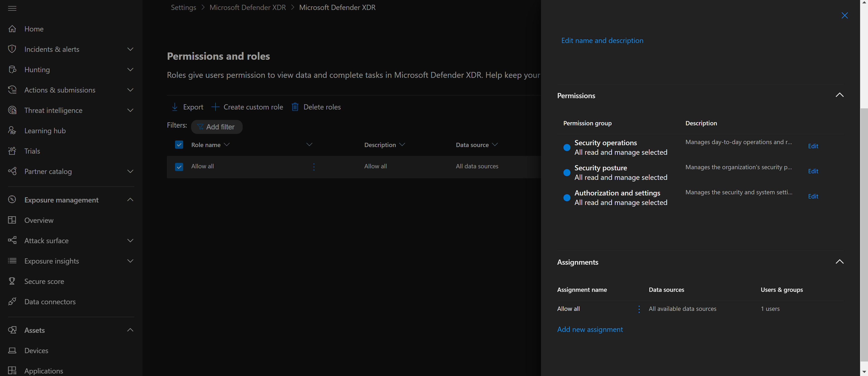
Task: Open more options dots for Allow all role
Action: [x=314, y=167]
